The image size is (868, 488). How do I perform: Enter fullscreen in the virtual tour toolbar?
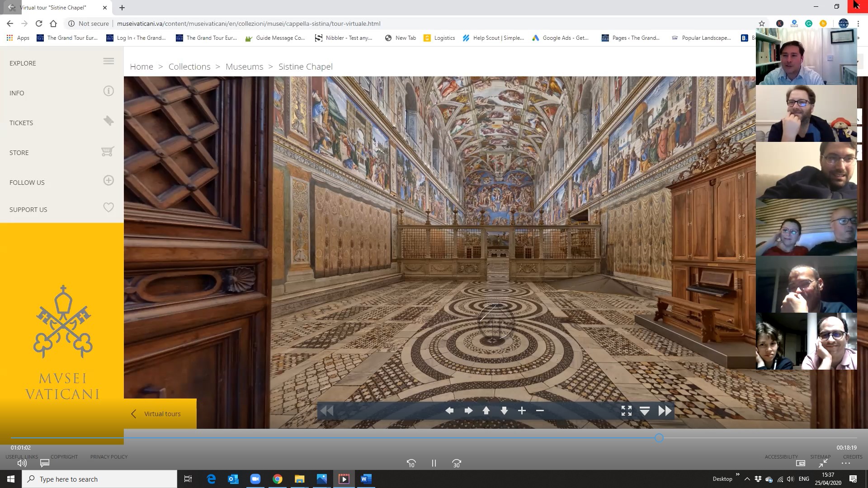coord(627,411)
